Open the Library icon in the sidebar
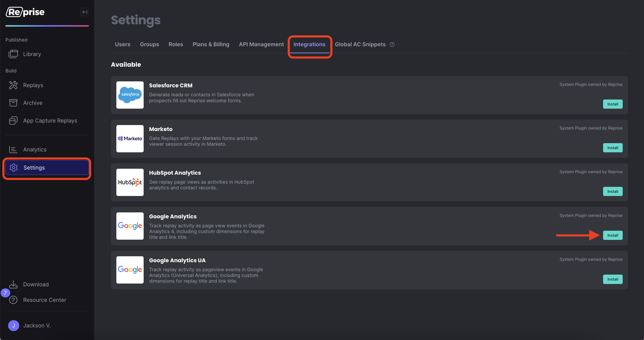Image resolution: width=644 pixels, height=340 pixels. pyautogui.click(x=13, y=54)
